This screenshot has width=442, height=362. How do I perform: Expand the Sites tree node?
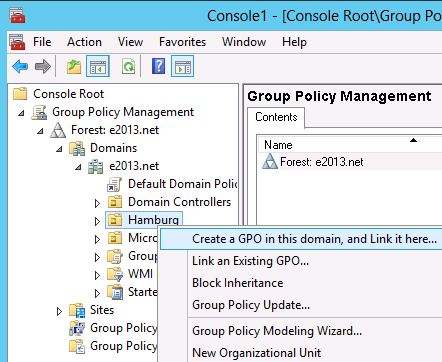click(x=59, y=311)
